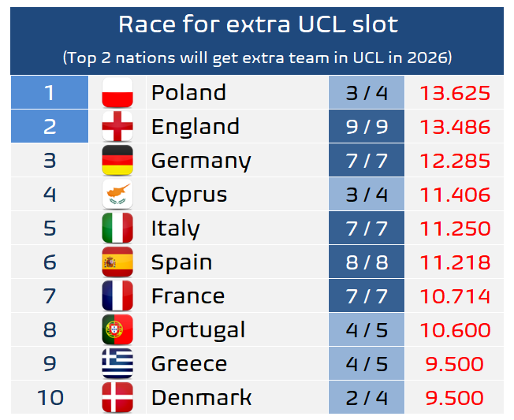This screenshot has height=420, width=514.
Task: Click the Spain flag icon
Action: pyautogui.click(x=117, y=262)
